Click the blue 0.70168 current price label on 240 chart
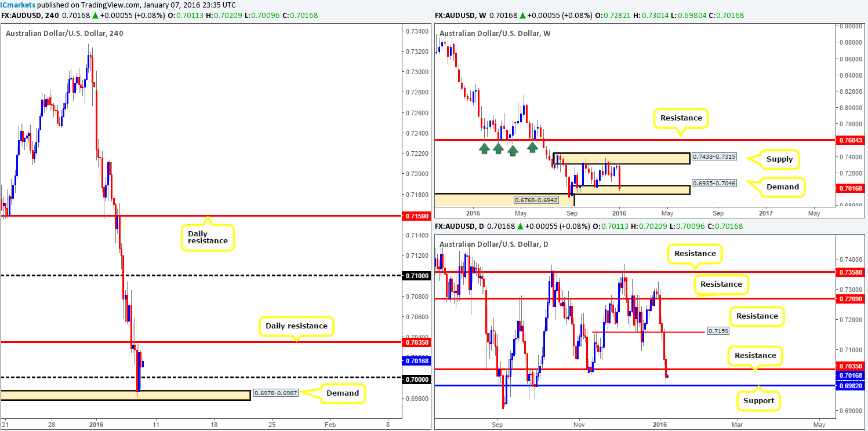Screen dimensions: 868x431 (x=415, y=361)
